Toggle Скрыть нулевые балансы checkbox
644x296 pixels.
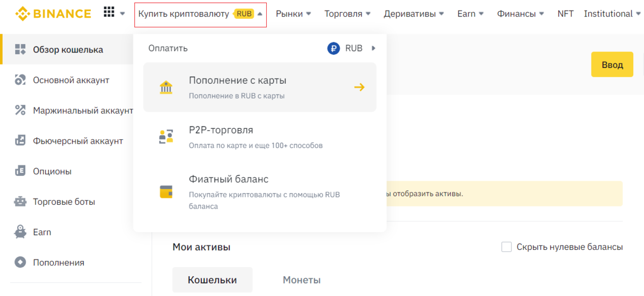(506, 247)
